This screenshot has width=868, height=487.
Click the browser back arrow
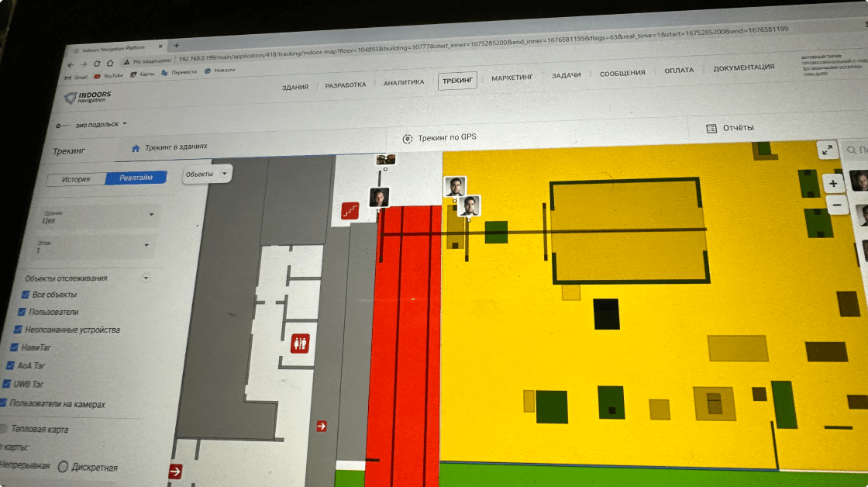(71, 65)
